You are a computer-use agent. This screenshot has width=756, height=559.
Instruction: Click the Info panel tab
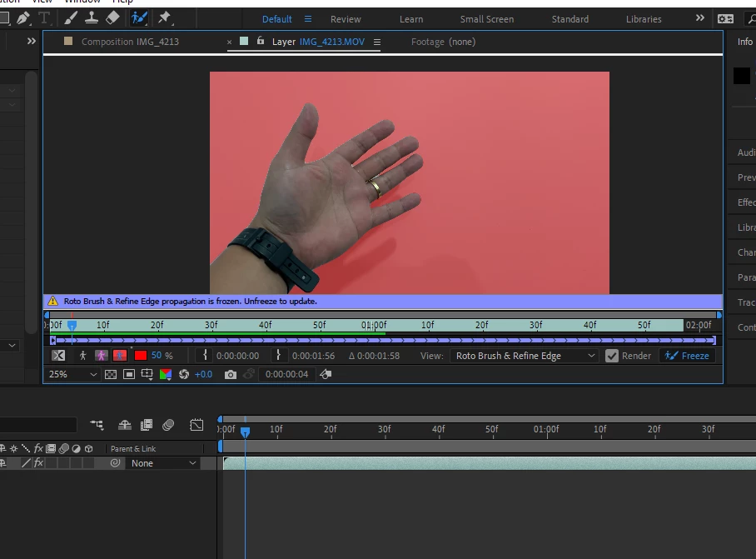[x=745, y=42]
